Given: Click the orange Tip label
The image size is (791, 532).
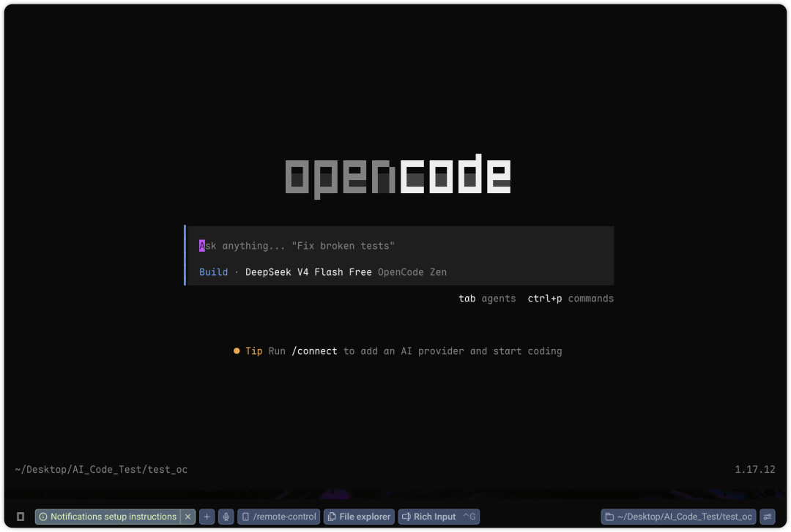Looking at the screenshot, I should [x=253, y=351].
